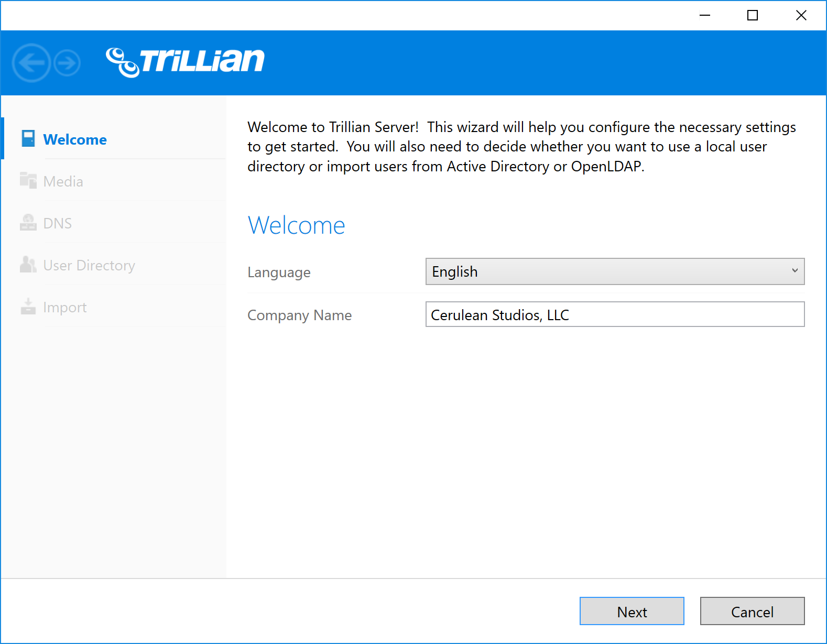This screenshot has width=827, height=644.
Task: Close the setup wizard window
Action: 801,15
